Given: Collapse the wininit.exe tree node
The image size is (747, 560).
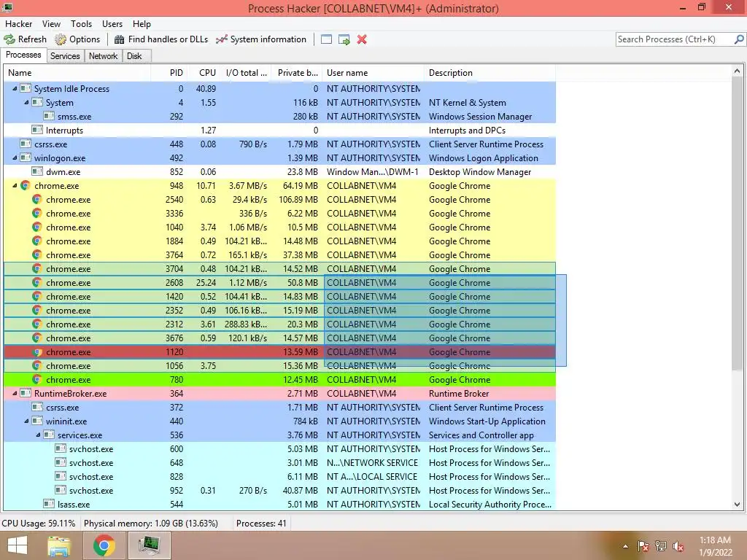Looking at the screenshot, I should click(26, 421).
